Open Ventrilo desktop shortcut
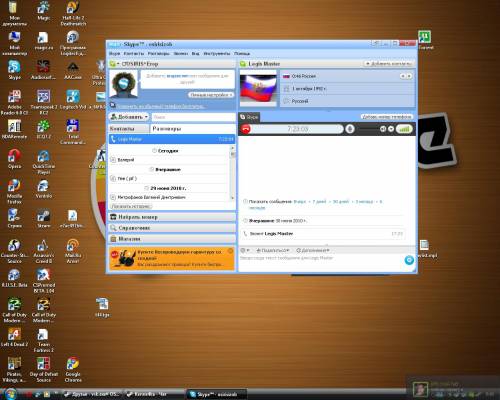This screenshot has height=400, width=500. tap(43, 189)
